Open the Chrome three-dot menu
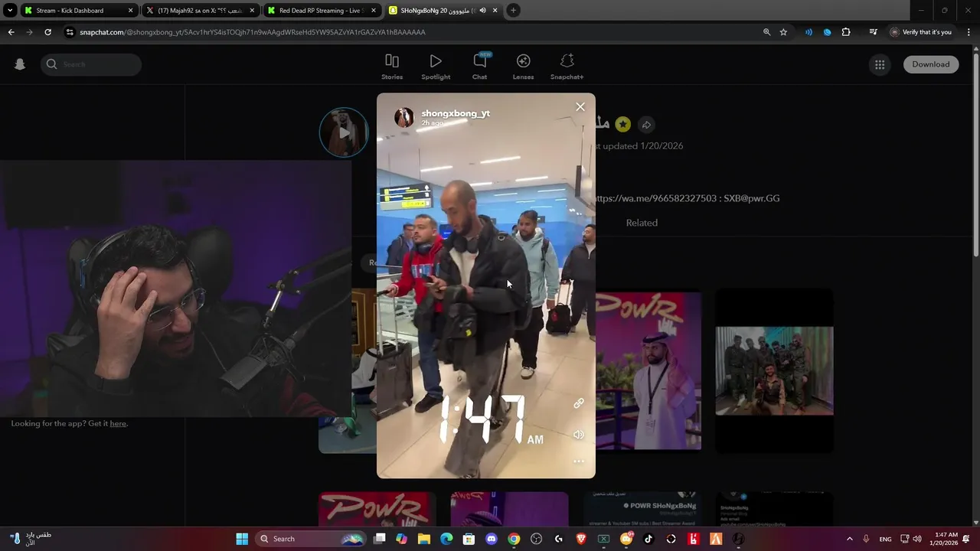Image resolution: width=980 pixels, height=551 pixels. 967,32
